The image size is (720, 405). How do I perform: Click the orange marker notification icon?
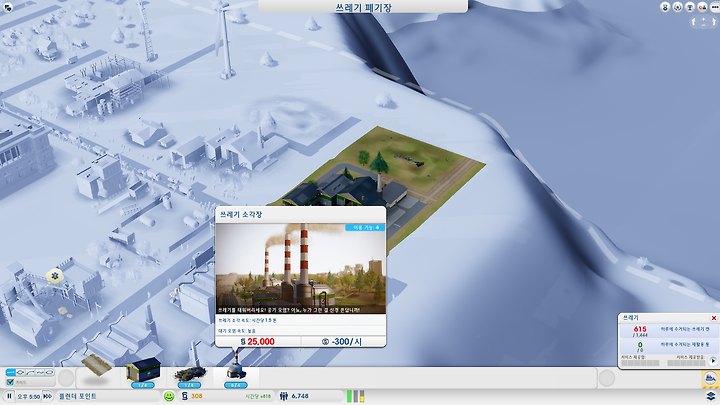tap(702, 7)
